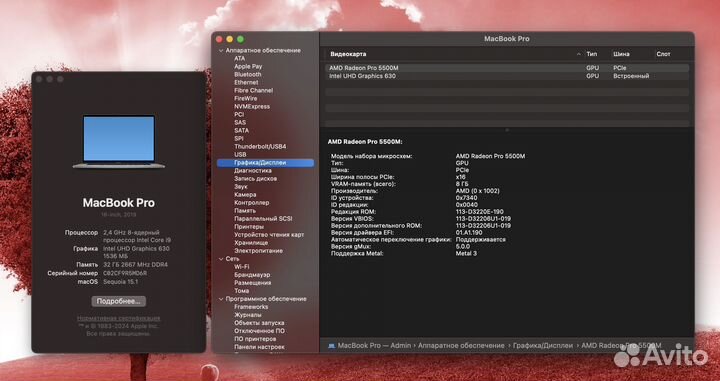This screenshot has width=720, height=381.
Task: Select NVMExpress in the sidebar
Action: (x=252, y=106)
